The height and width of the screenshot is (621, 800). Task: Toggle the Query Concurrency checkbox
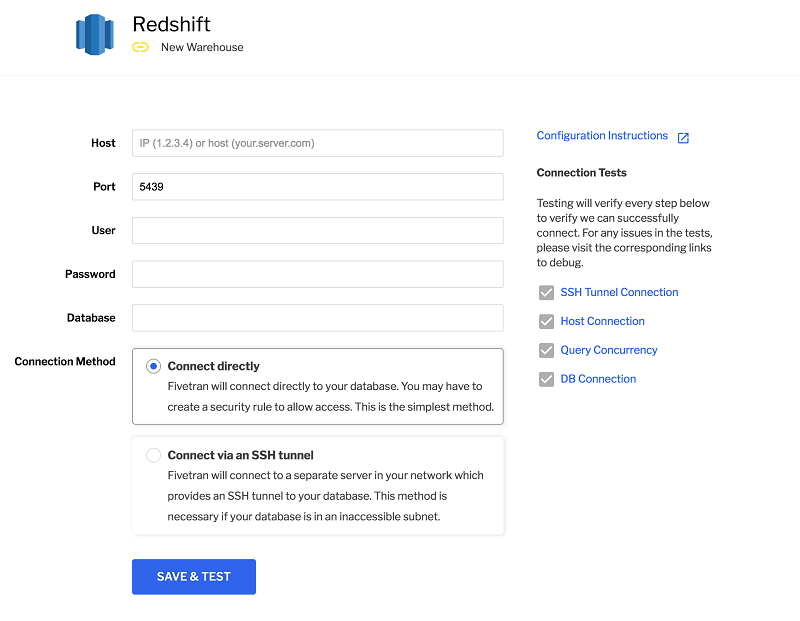point(546,351)
